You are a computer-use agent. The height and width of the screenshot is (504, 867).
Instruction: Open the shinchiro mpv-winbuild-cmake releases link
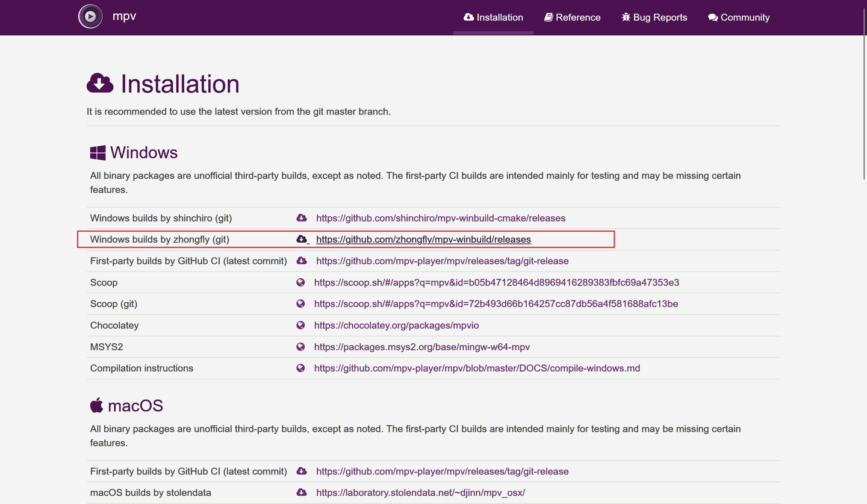[x=441, y=218]
